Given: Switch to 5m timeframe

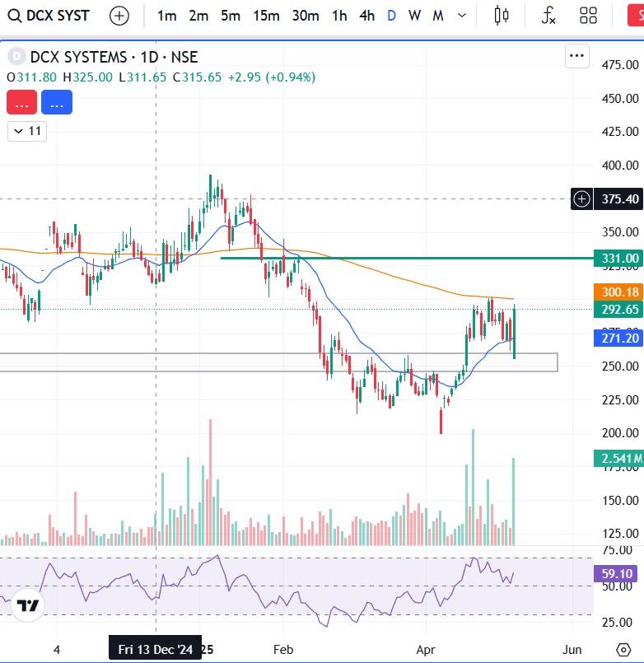Looking at the screenshot, I should [230, 16].
